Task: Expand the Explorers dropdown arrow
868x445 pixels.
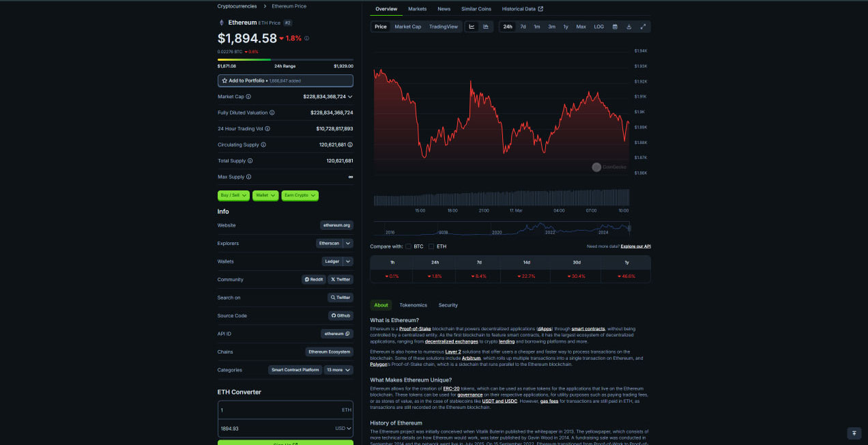Action: 348,243
